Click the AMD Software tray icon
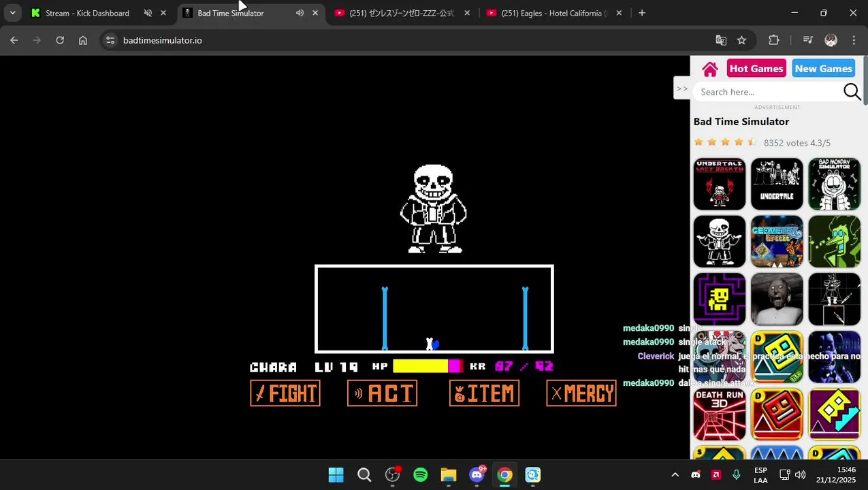 pos(716,474)
